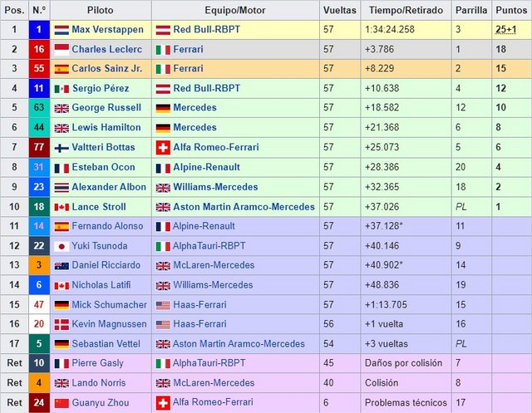Click the Problemas técnicos cell
Viewport: 532px width, 413px height.
[406, 403]
